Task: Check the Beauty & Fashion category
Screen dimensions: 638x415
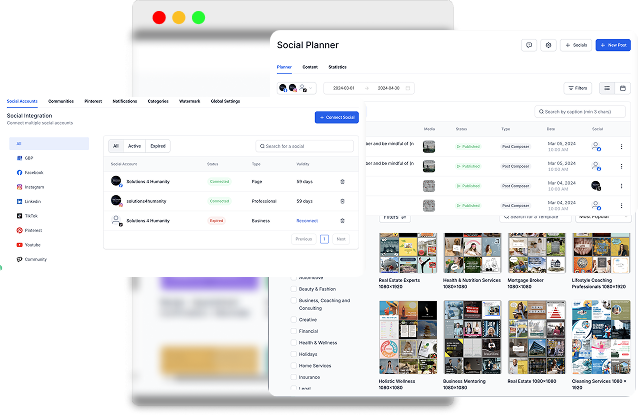Action: tap(293, 289)
